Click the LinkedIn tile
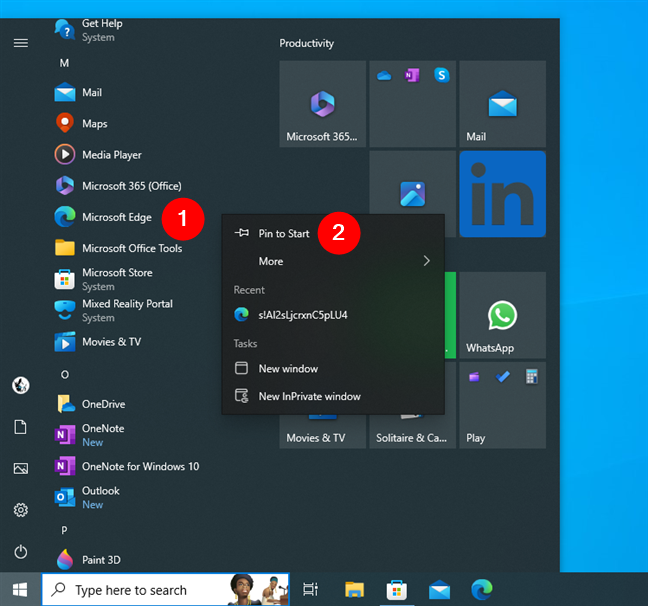648x606 pixels. pyautogui.click(x=502, y=194)
